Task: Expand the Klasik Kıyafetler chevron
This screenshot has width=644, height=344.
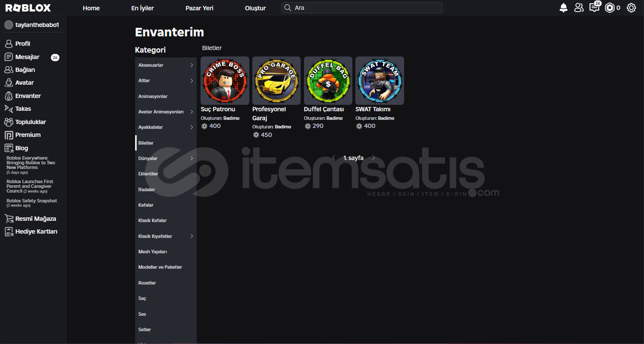Action: click(x=192, y=236)
